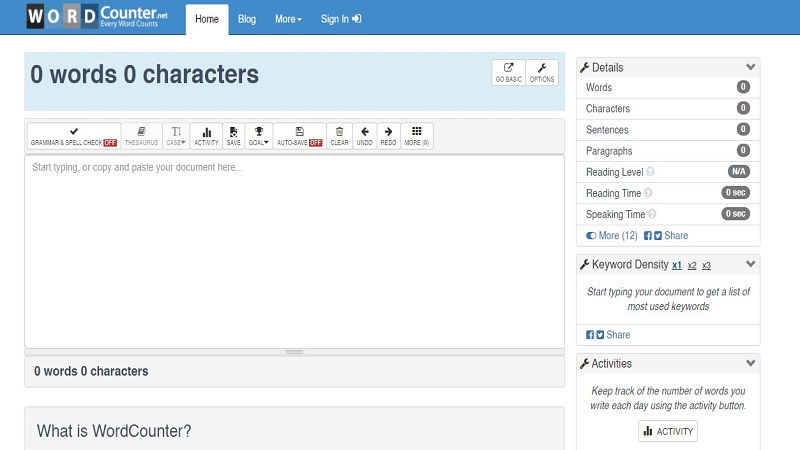The width and height of the screenshot is (800, 450).
Task: Open the Thesaurus tool
Action: click(x=141, y=136)
